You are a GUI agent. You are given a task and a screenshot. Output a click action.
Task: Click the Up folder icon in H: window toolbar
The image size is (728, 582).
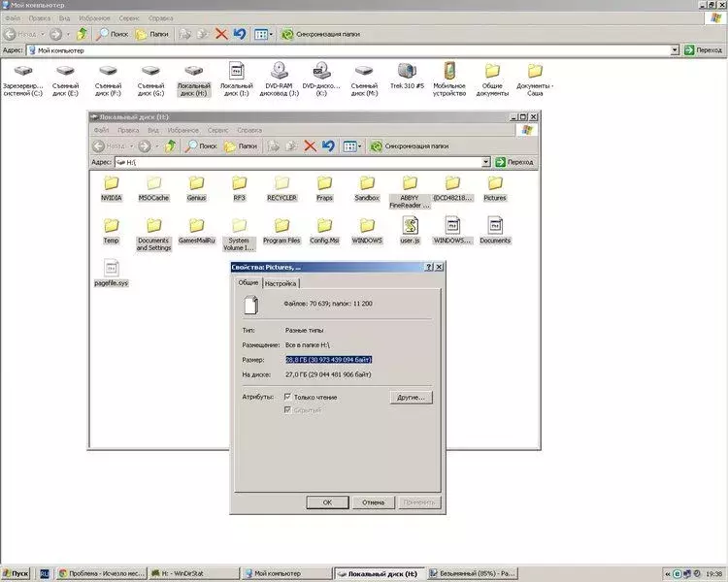171,146
